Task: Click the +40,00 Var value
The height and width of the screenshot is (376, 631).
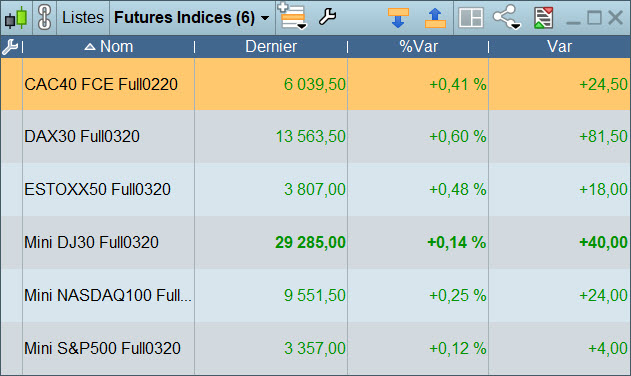Action: (x=603, y=243)
